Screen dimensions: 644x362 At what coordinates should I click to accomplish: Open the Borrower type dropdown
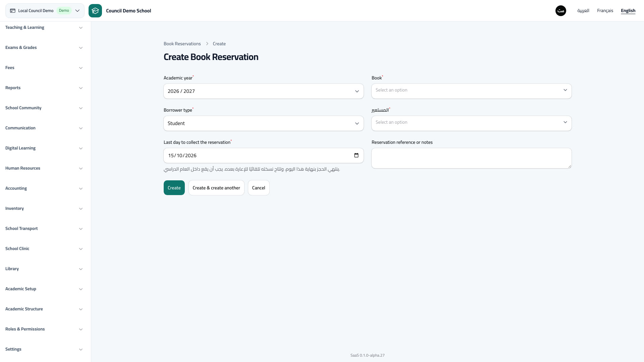click(264, 123)
